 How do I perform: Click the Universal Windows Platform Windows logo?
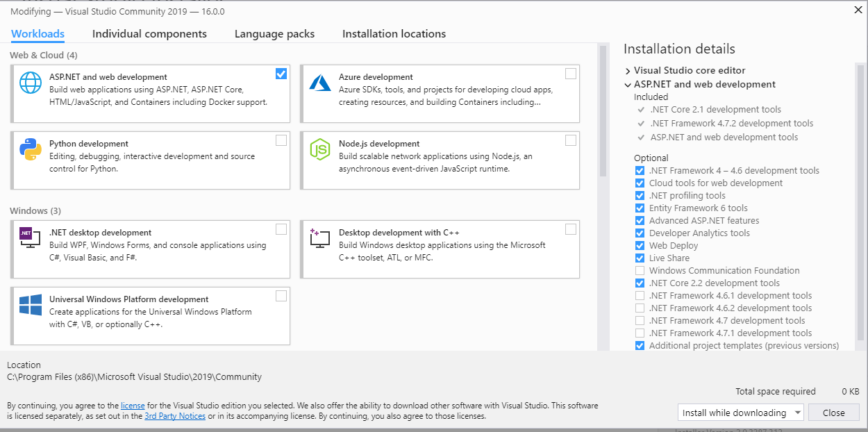31,305
